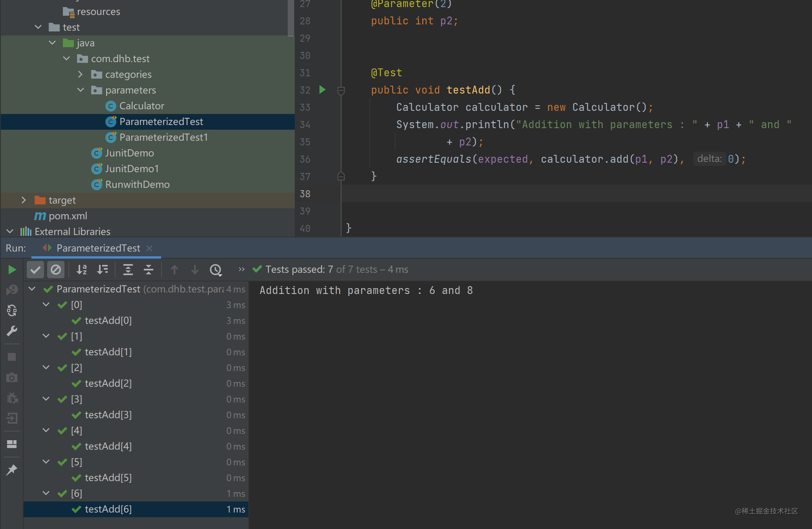Open RunwithDemo class

[x=130, y=184]
